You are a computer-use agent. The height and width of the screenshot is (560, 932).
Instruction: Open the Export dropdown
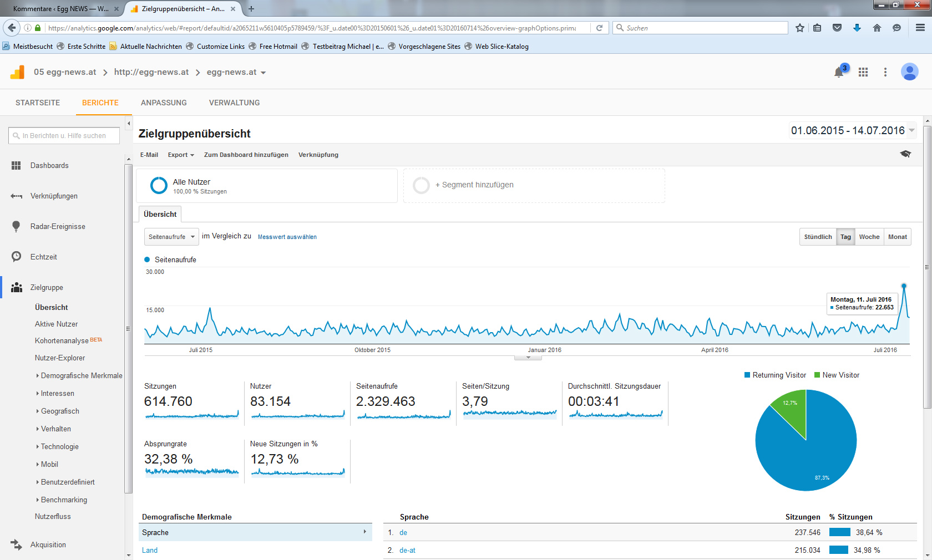tap(181, 155)
